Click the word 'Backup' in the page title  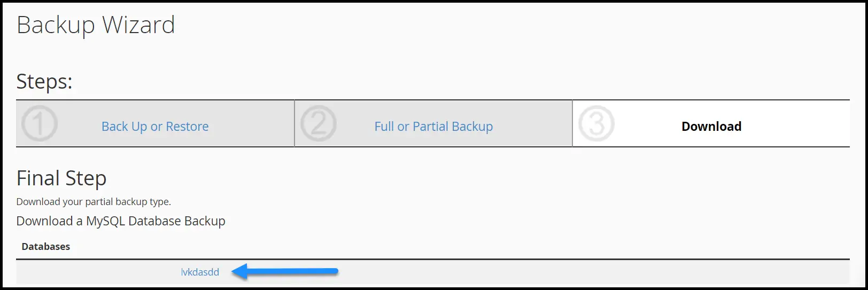56,25
